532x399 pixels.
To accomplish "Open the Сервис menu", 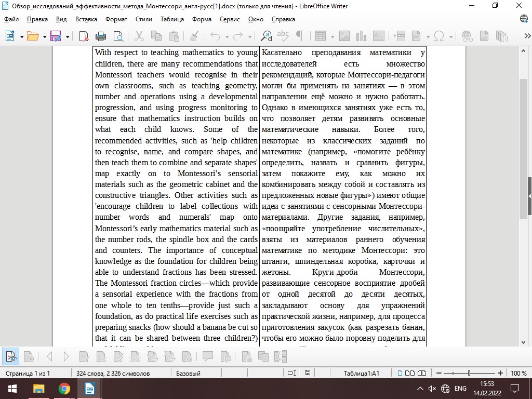I will tap(230, 19).
